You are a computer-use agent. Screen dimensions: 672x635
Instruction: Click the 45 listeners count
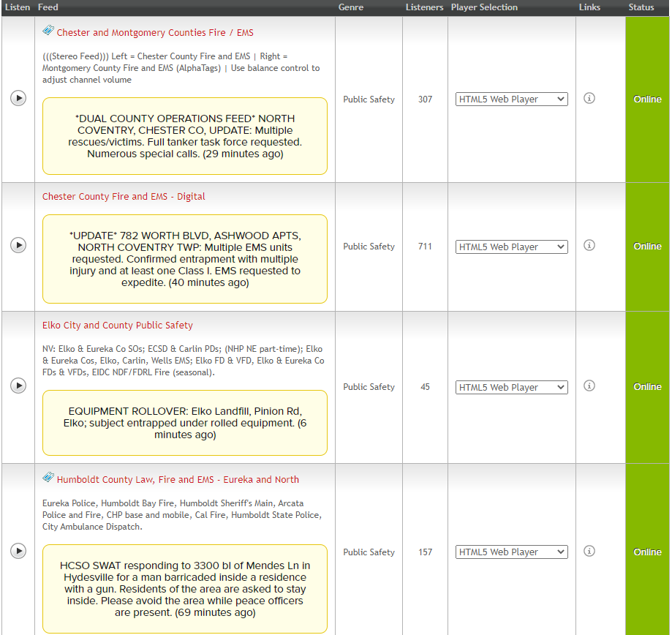click(x=425, y=387)
